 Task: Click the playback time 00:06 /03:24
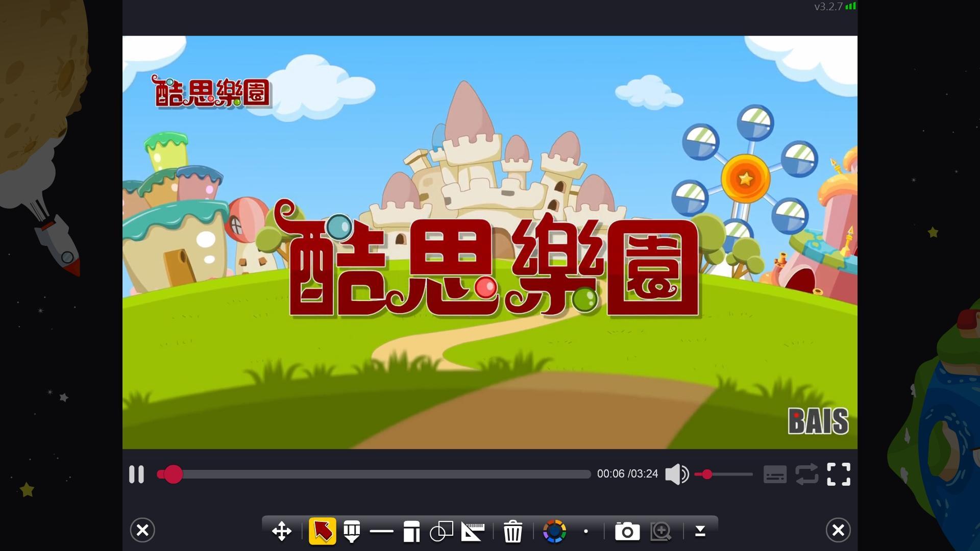tap(627, 474)
